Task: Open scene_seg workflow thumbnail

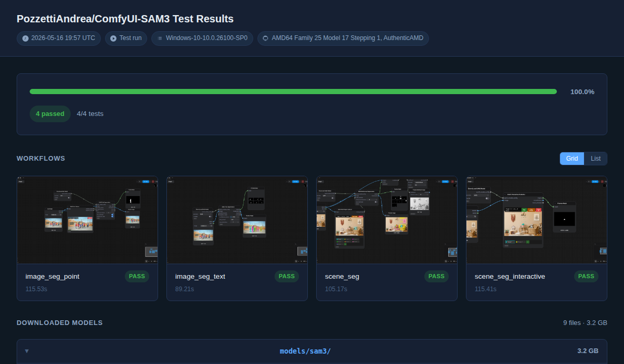Action: click(x=387, y=220)
